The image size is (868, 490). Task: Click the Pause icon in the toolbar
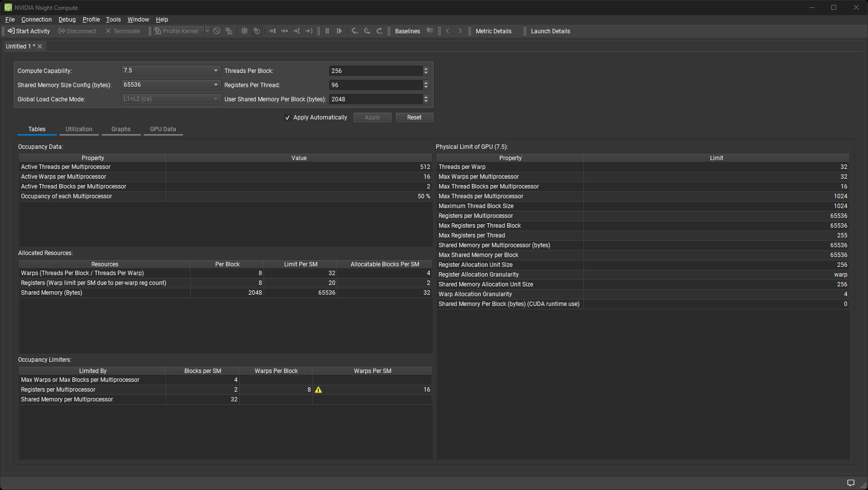click(x=327, y=31)
